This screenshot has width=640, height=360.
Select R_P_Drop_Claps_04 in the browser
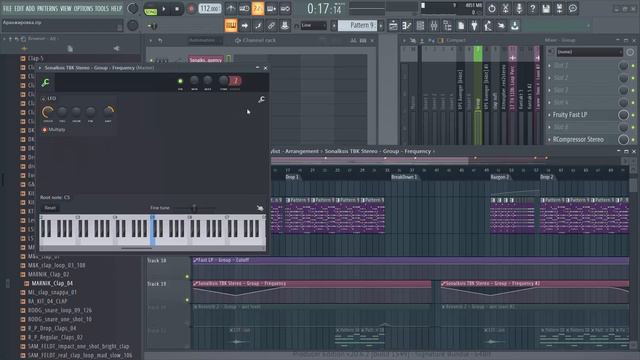pos(52,328)
